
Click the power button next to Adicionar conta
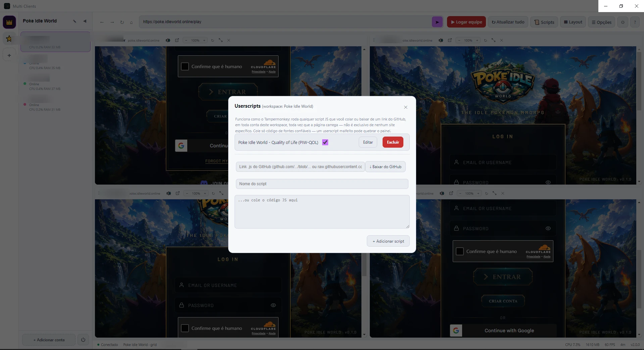click(x=83, y=340)
